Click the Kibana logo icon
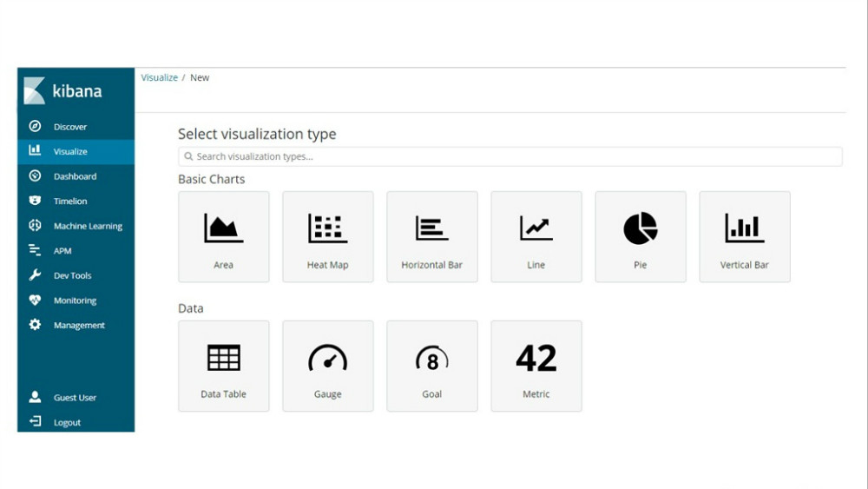Screen dimensions: 868x489 pos(34,91)
